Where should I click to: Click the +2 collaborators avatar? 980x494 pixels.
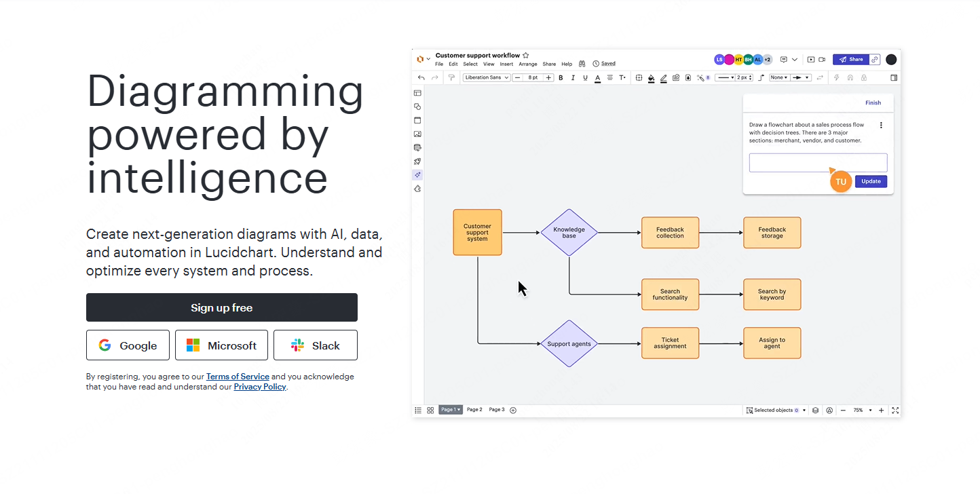pos(767,60)
